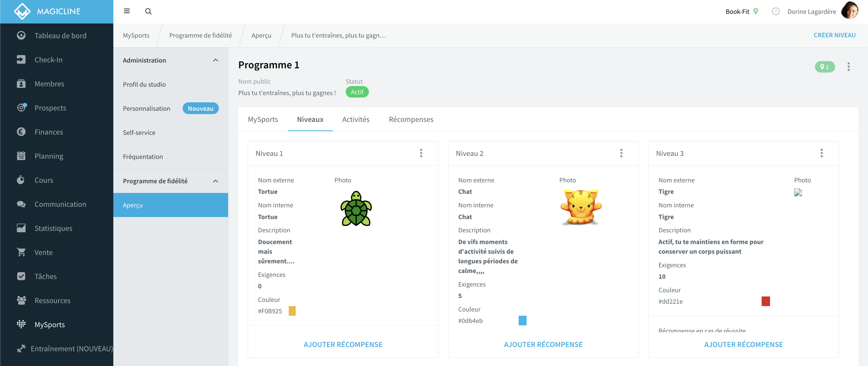Click AJOUTER RÉCOMPENSE under Niveau 3
This screenshot has width=868, height=366.
pos(743,344)
